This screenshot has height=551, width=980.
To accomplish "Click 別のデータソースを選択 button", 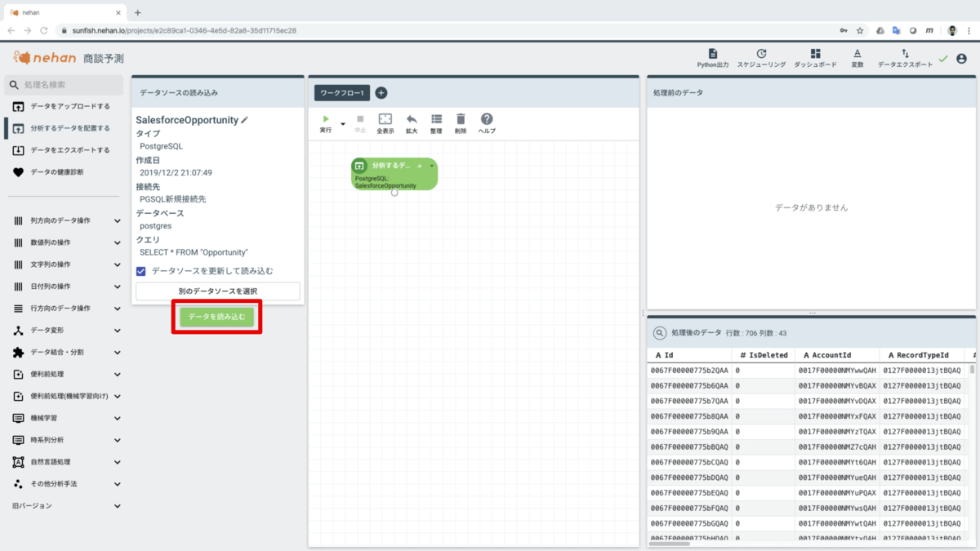I will pos(217,291).
